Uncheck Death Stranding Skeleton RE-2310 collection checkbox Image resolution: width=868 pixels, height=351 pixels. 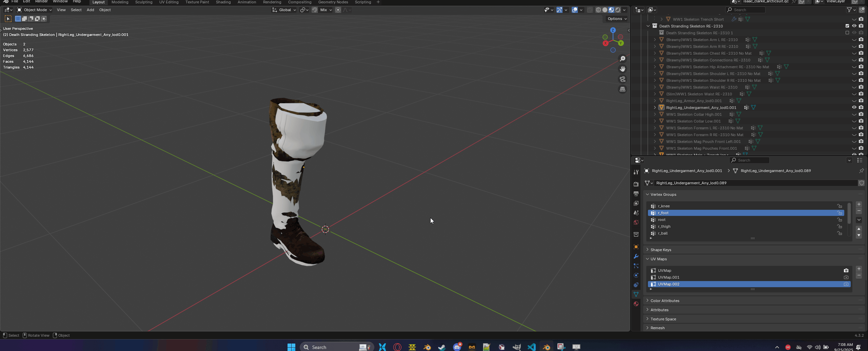(x=847, y=26)
